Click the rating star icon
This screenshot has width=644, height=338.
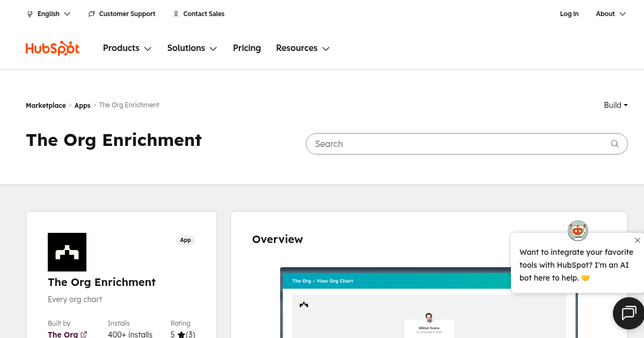point(181,334)
